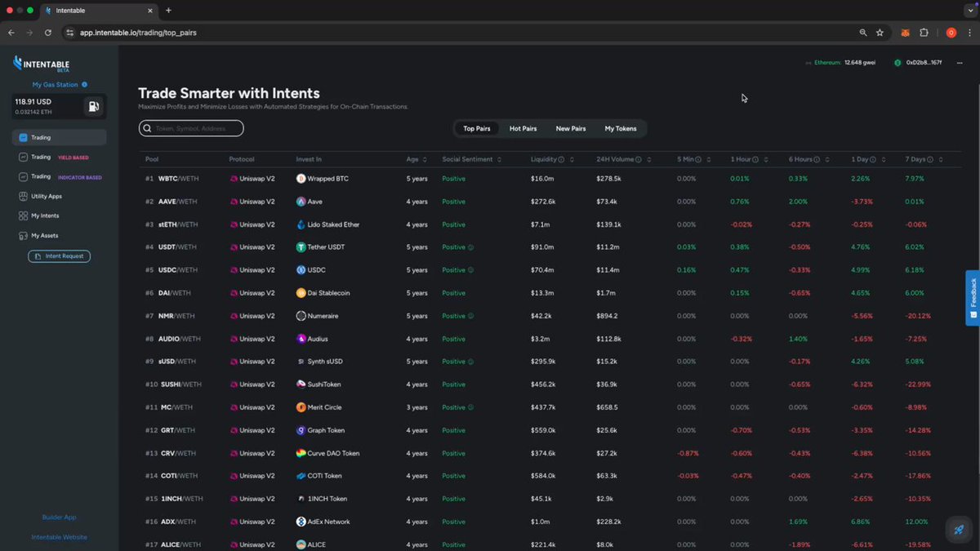Click the browser bookmark star icon
The image size is (980, 551).
click(x=880, y=33)
